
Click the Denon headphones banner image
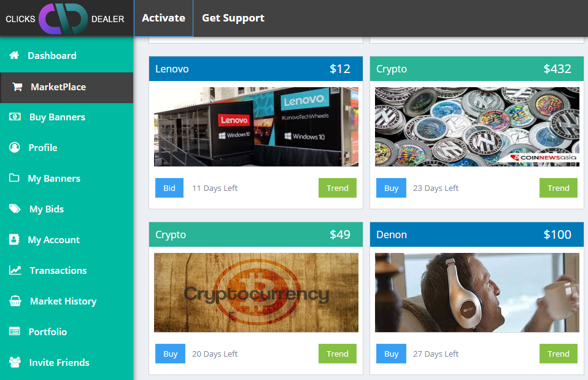pyautogui.click(x=477, y=293)
